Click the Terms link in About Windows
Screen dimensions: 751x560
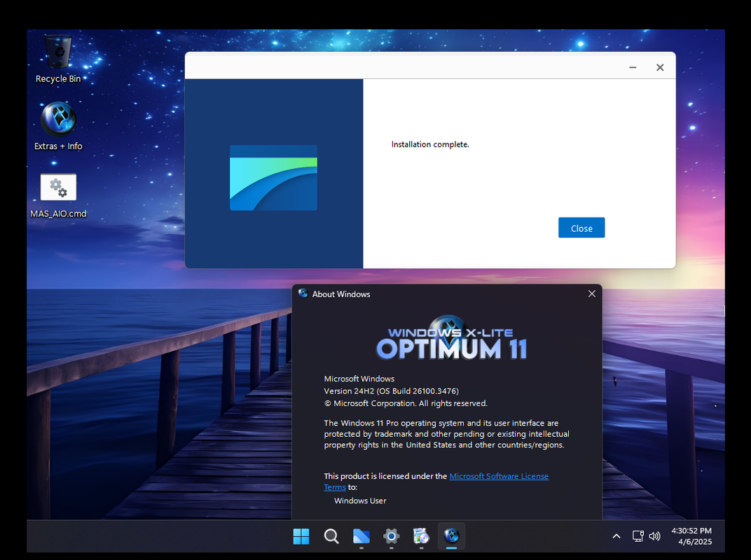click(334, 487)
